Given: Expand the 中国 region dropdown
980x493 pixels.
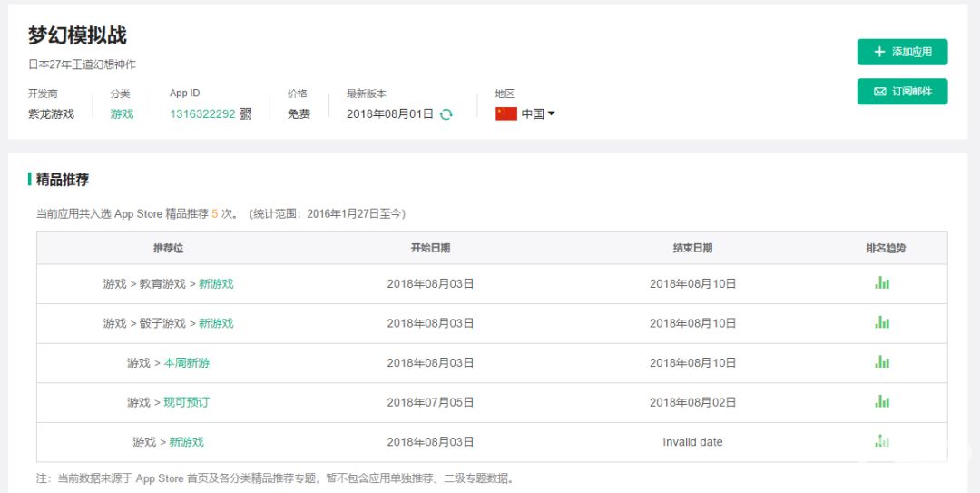Looking at the screenshot, I should pyautogui.click(x=538, y=113).
